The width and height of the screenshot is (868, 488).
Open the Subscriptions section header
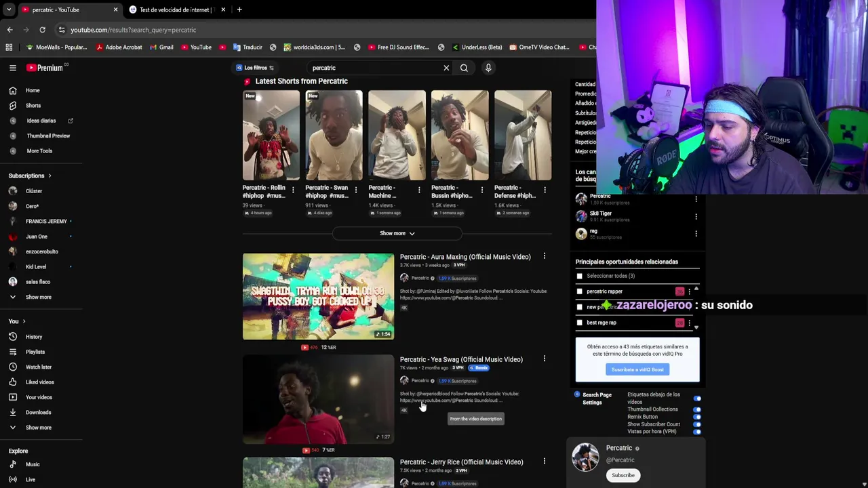[30, 176]
